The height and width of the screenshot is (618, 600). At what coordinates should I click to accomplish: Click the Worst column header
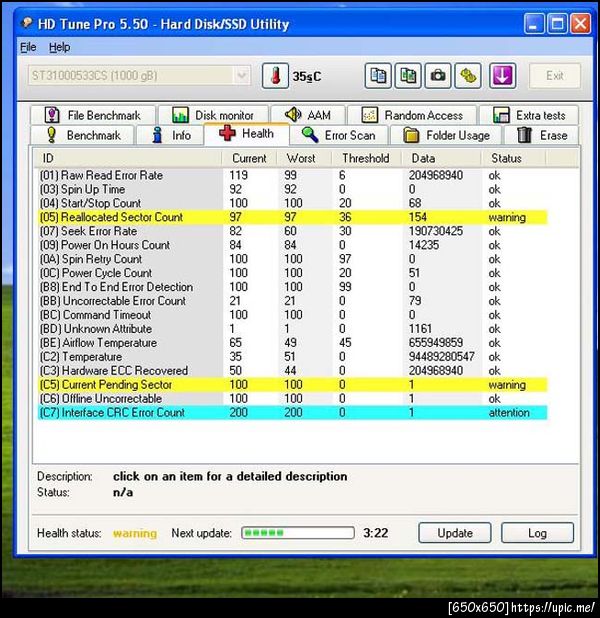(304, 158)
